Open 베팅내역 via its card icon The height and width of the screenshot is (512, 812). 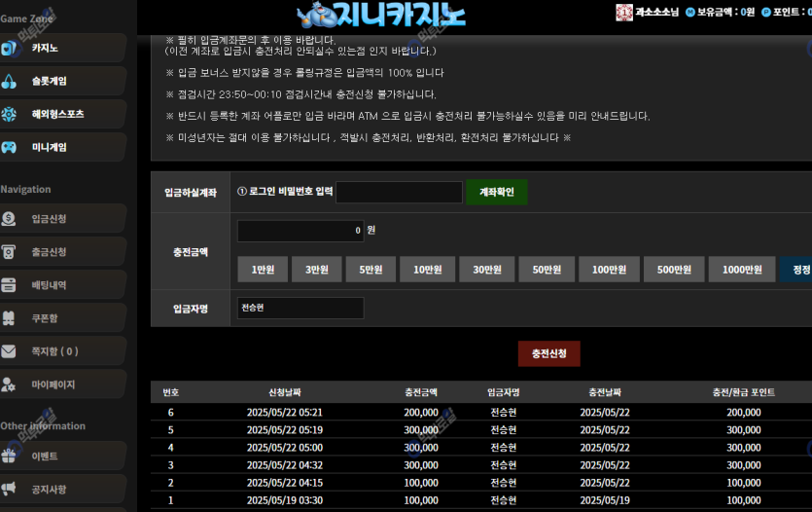(10, 285)
